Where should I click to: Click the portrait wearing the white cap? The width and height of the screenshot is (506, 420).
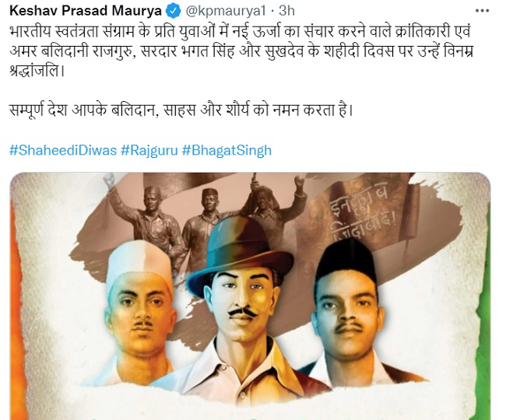[139, 313]
